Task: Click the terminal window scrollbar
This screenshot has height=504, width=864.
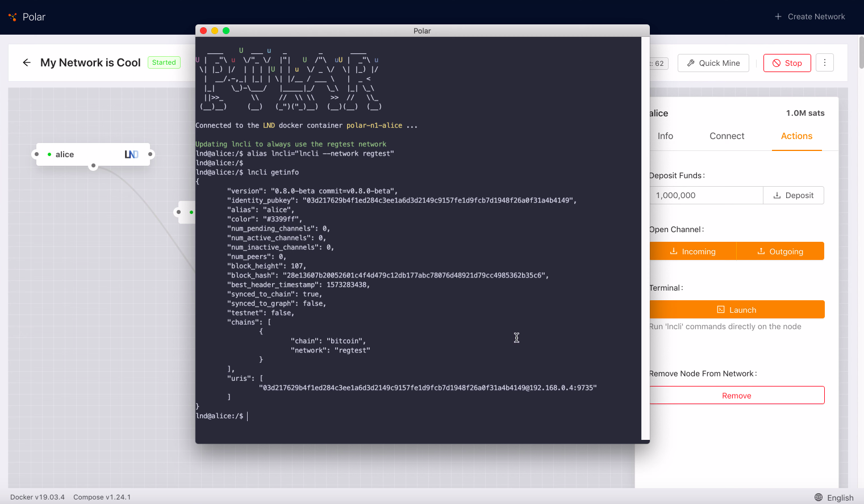Action: pyautogui.click(x=645, y=238)
